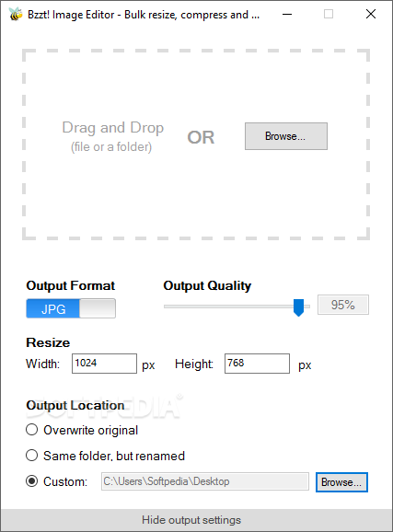Browse for a custom output folder
The image size is (393, 532).
341,481
